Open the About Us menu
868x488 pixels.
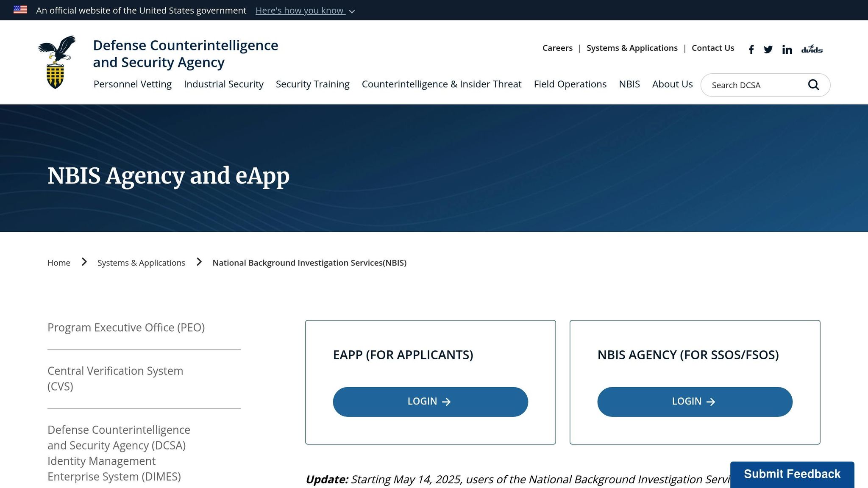click(672, 84)
